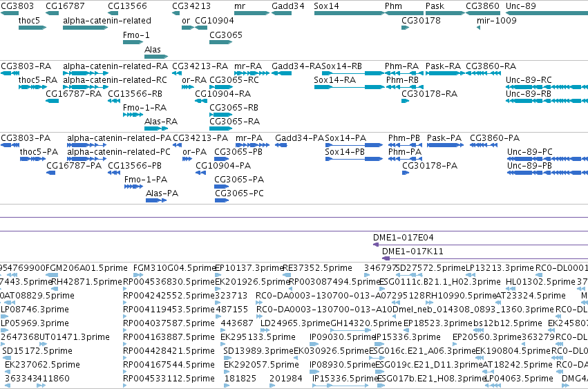588x389 pixels.
Task: Click the Unc-89-RC transcript label
Action: tap(529, 80)
